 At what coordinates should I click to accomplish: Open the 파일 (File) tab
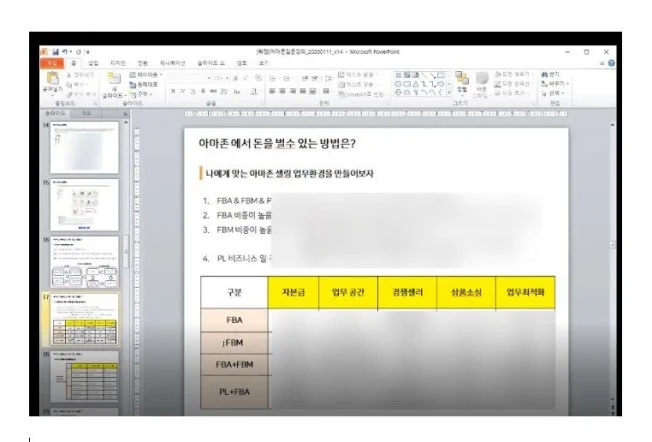coord(52,63)
